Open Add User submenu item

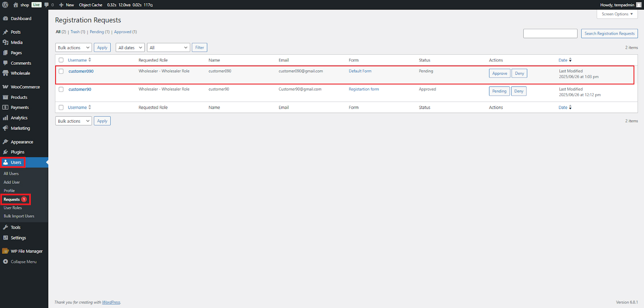[x=12, y=182]
